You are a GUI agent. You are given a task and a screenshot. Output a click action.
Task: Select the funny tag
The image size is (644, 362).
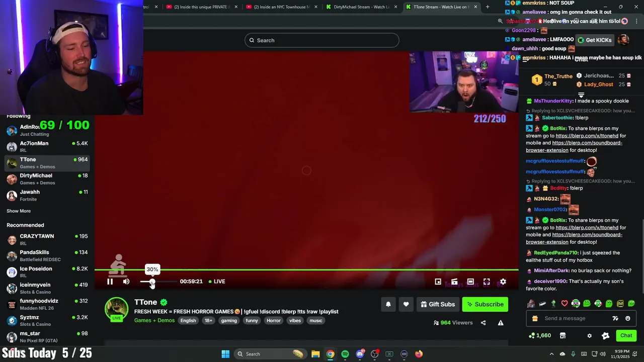pos(252,321)
